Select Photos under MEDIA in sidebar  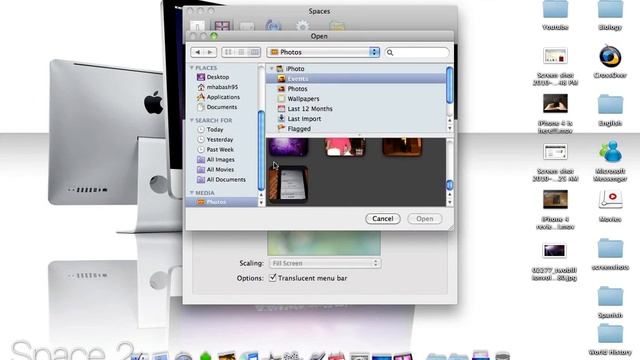pyautogui.click(x=222, y=202)
